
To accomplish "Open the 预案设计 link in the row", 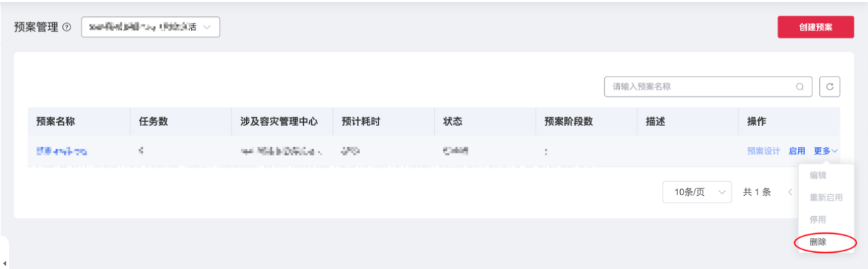I will click(764, 151).
